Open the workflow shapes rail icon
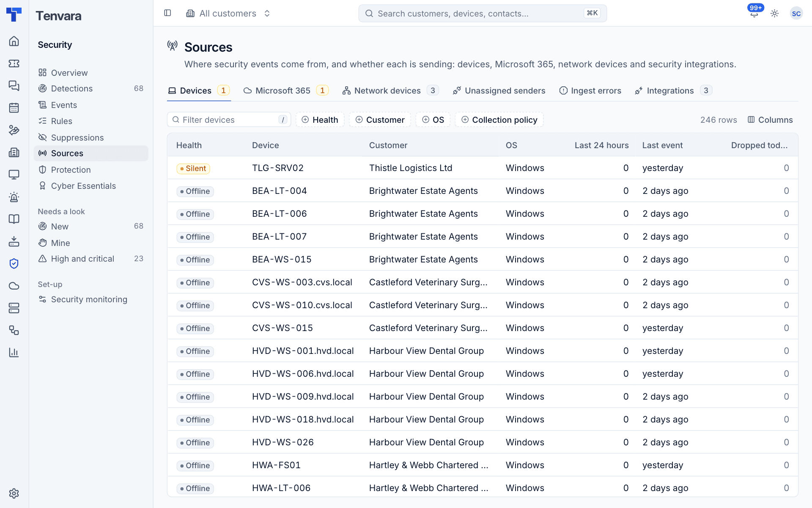Viewport: 812px width, 508px height. pos(14,330)
